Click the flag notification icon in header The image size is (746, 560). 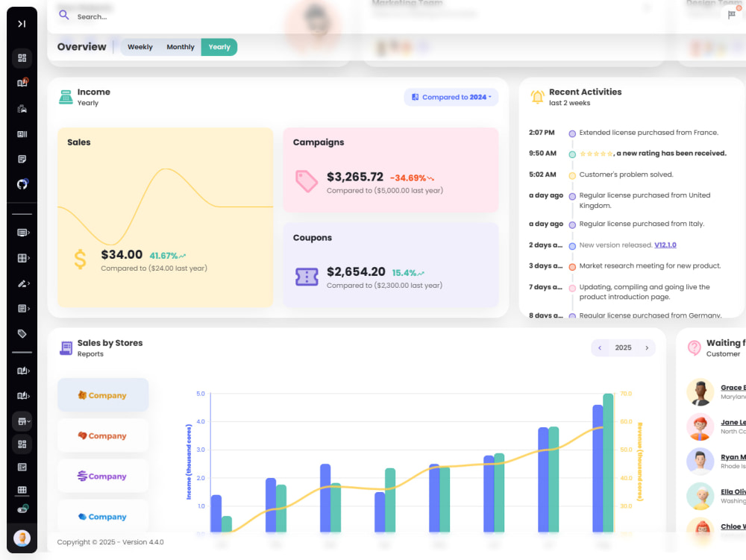tap(733, 13)
